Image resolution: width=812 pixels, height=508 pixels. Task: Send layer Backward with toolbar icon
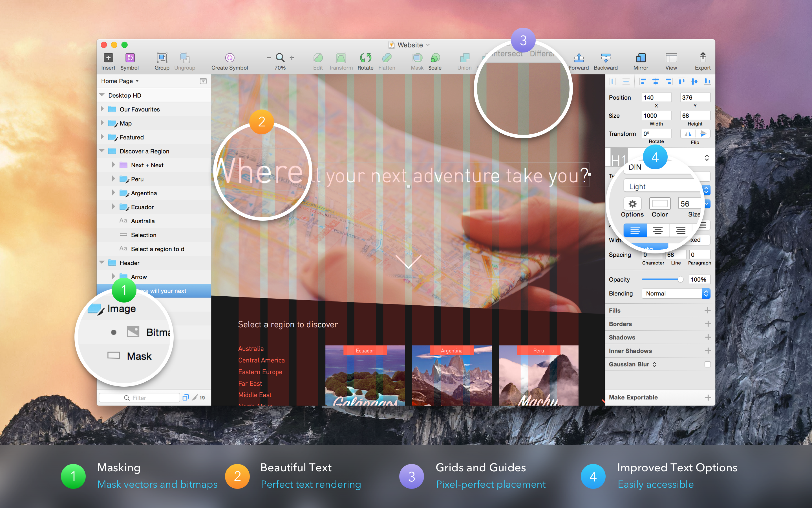[x=606, y=58]
